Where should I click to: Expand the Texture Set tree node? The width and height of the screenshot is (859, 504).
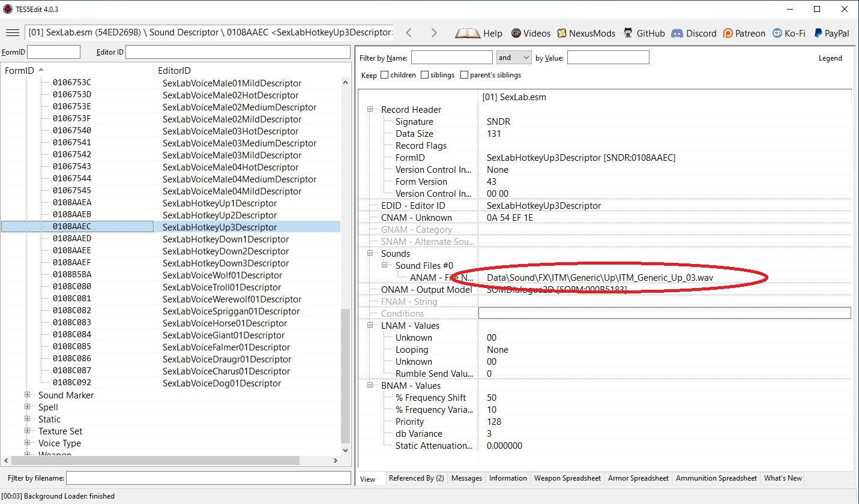[27, 431]
